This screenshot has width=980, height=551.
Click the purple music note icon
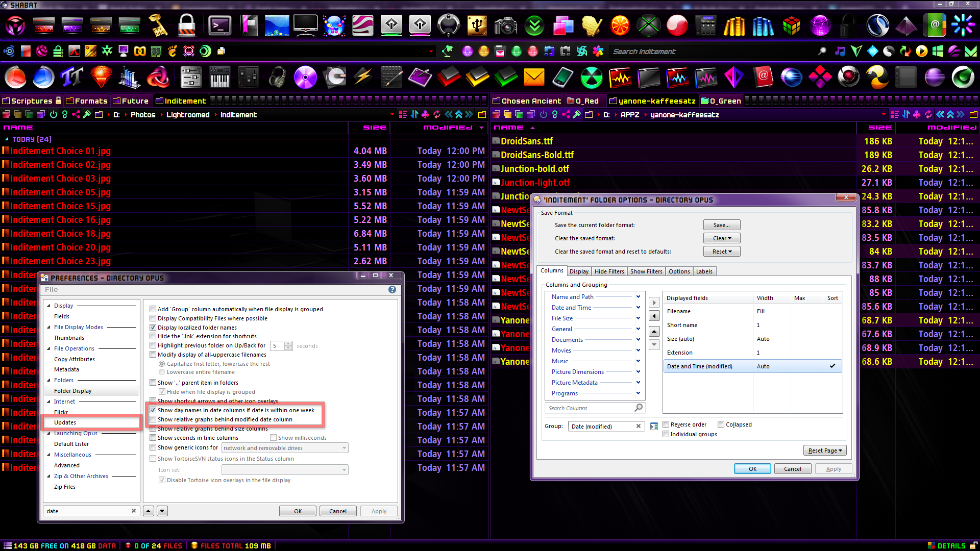[x=840, y=51]
